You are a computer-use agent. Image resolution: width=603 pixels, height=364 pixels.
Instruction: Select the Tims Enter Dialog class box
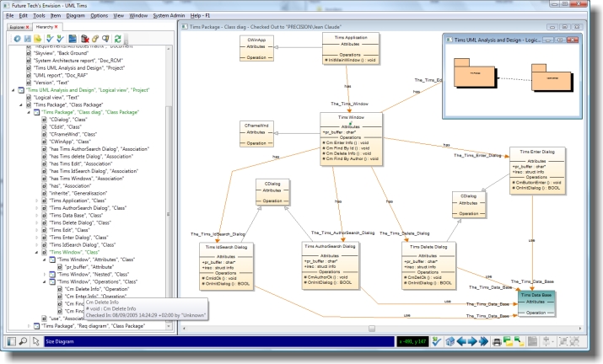537,170
